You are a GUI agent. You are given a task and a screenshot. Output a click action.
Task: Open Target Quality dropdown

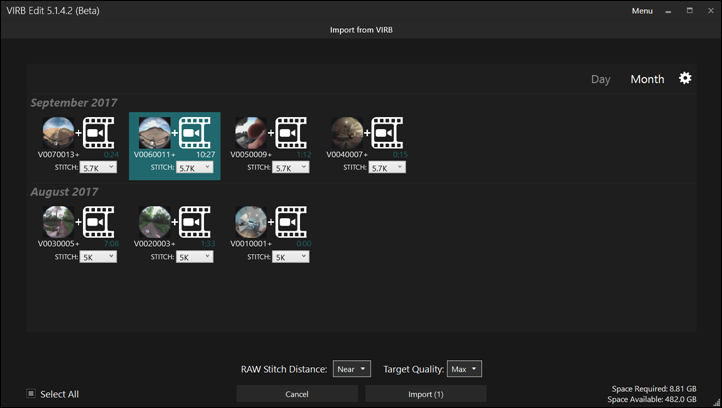point(464,369)
